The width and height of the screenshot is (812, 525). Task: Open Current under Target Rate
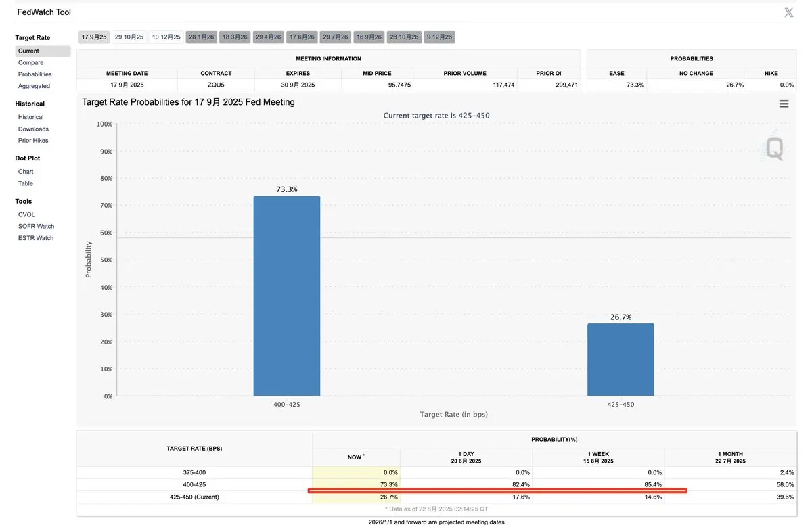pyautogui.click(x=43, y=51)
